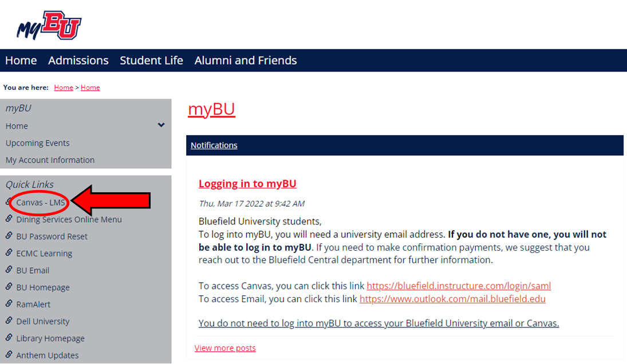
Task: Click chain icon beside RamAlert
Action: click(9, 304)
